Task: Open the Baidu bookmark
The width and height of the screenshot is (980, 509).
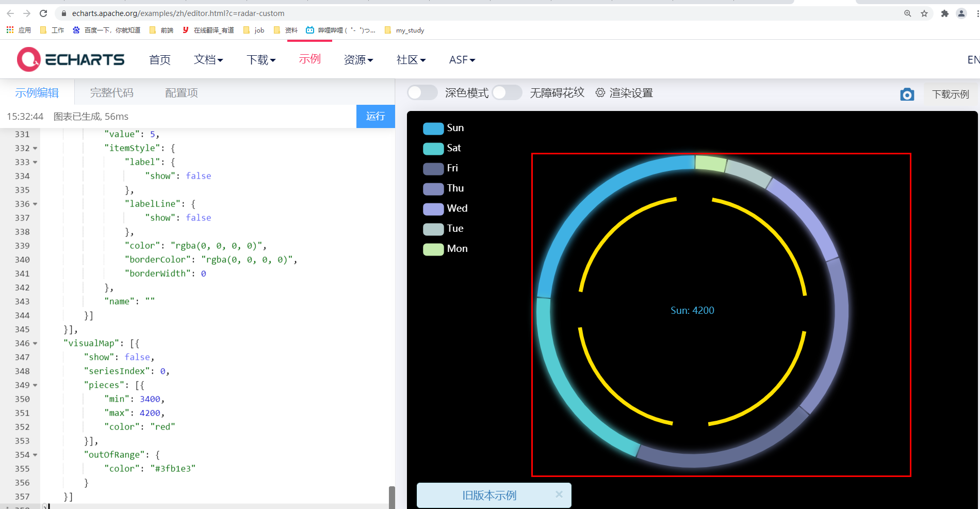Action: click(x=107, y=30)
